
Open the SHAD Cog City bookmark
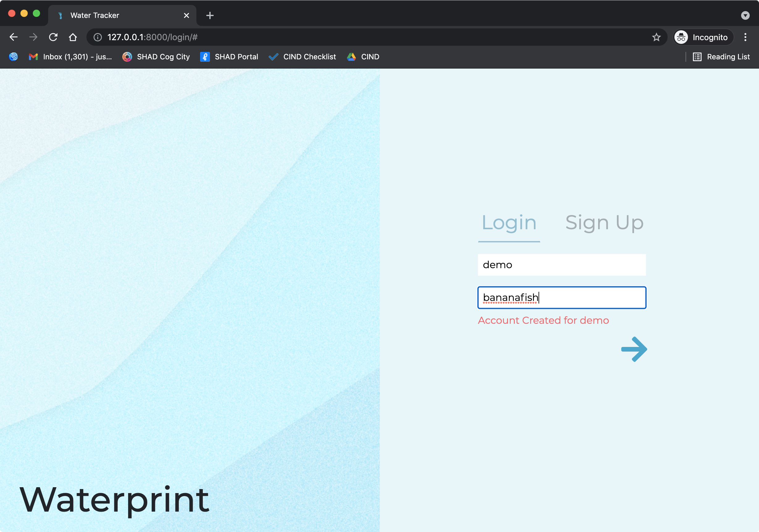[x=156, y=57]
